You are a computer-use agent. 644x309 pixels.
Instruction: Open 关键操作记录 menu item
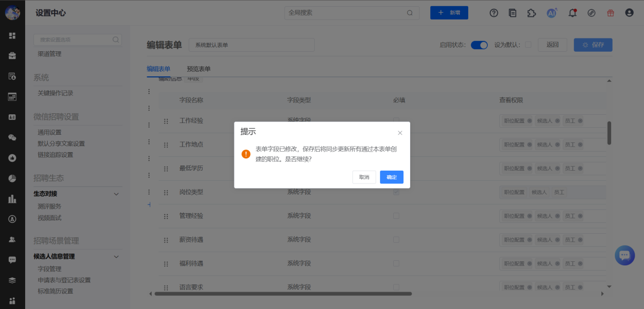coord(55,93)
